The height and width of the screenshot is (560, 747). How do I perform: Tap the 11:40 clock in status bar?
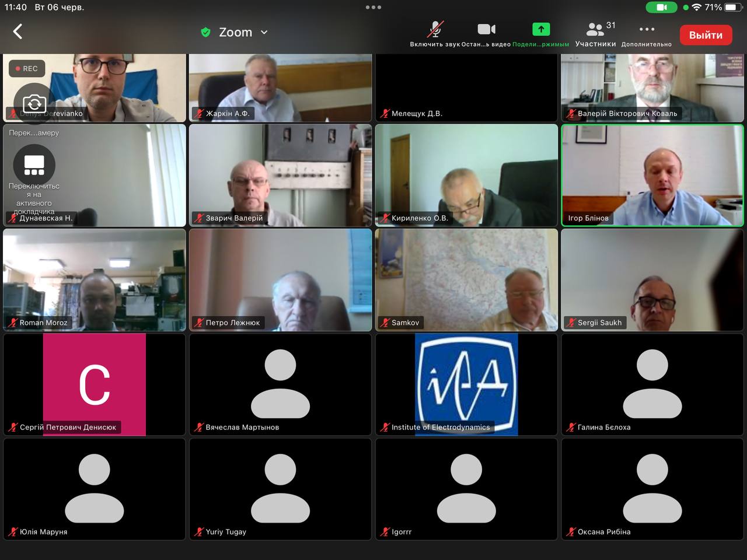coord(16,7)
